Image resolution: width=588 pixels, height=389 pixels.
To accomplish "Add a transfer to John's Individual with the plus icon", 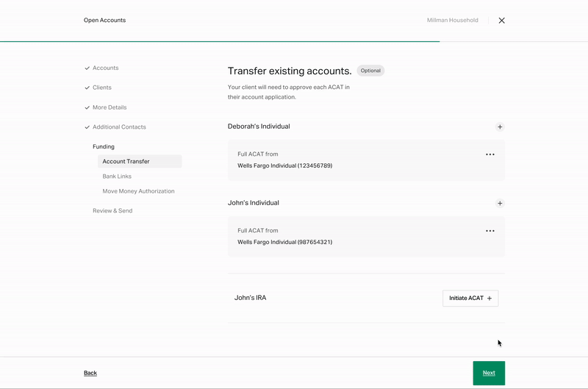I will point(500,203).
